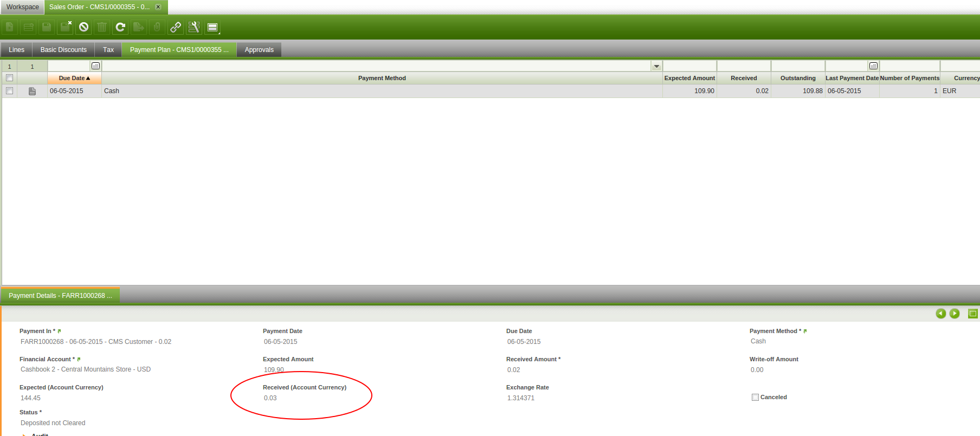
Task: Switch to the Basic Discounts tab
Action: click(63, 50)
